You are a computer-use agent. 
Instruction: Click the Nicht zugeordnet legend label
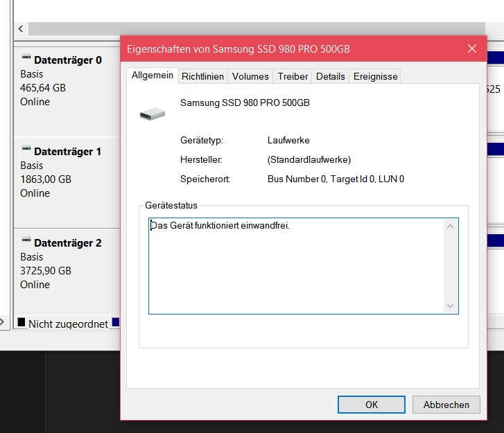click(68, 324)
